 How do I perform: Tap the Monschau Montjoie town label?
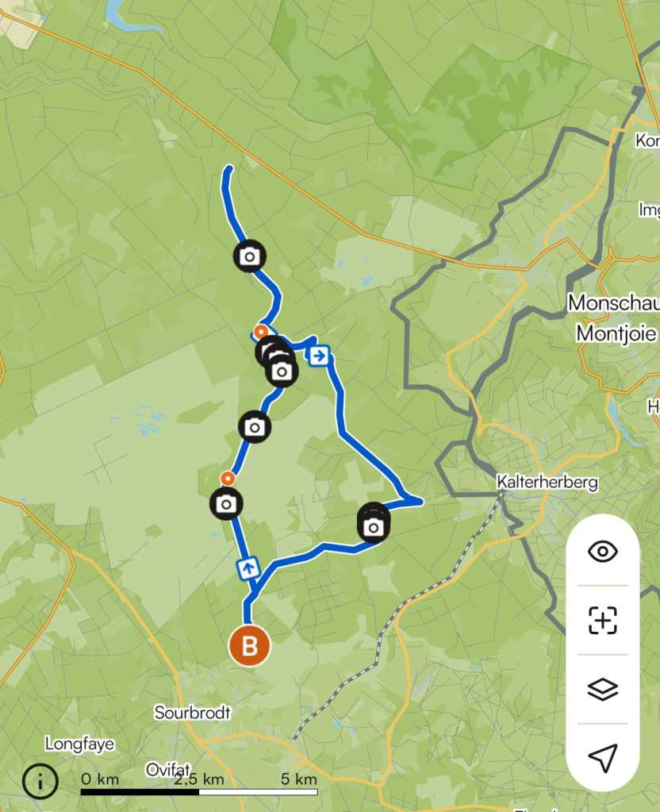[614, 317]
